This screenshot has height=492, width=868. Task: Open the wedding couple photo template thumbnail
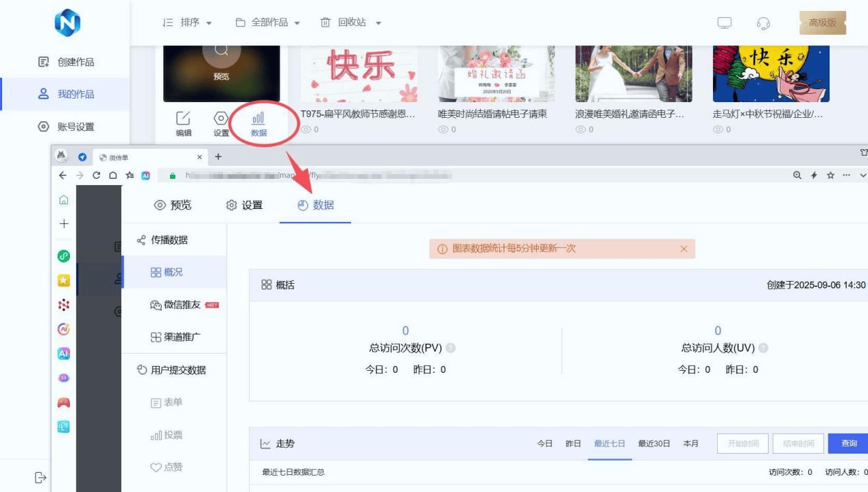click(634, 74)
